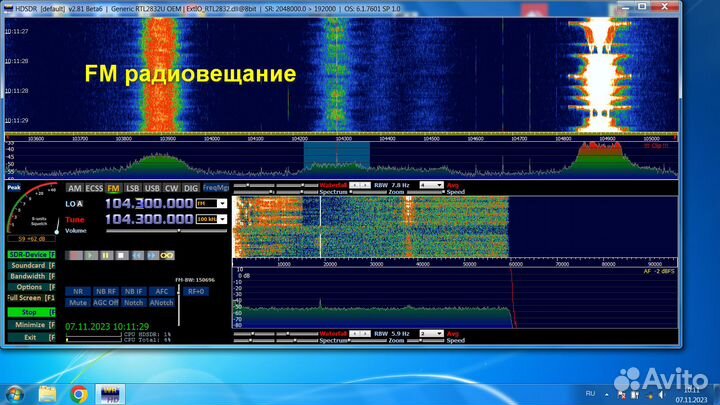Viewport: 720px width, 405px height.
Task: Click the rewind playback button
Action: [137, 255]
